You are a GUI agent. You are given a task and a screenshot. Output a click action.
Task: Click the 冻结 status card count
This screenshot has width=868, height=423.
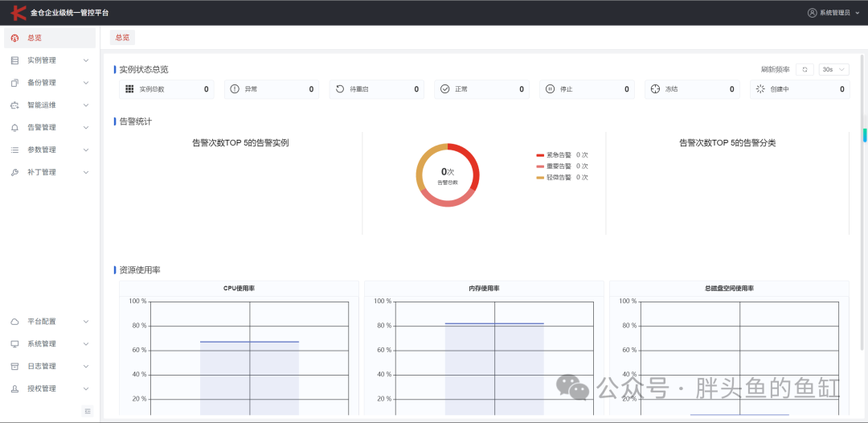pos(732,89)
